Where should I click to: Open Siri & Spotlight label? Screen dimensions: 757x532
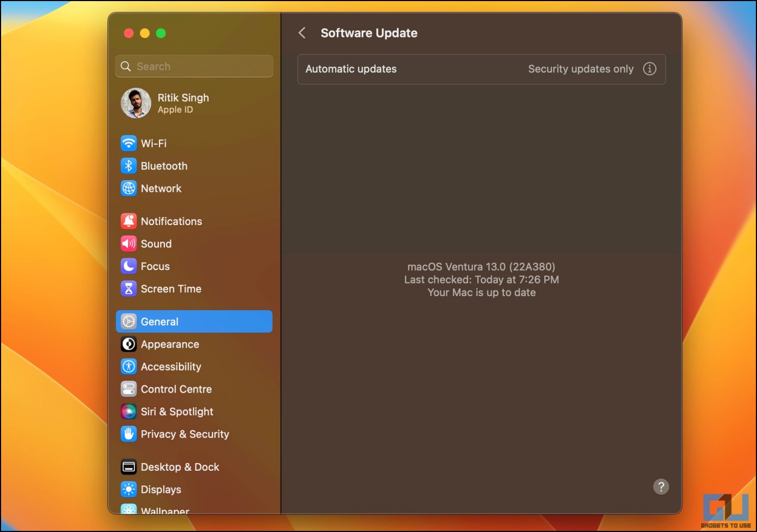[x=177, y=412]
